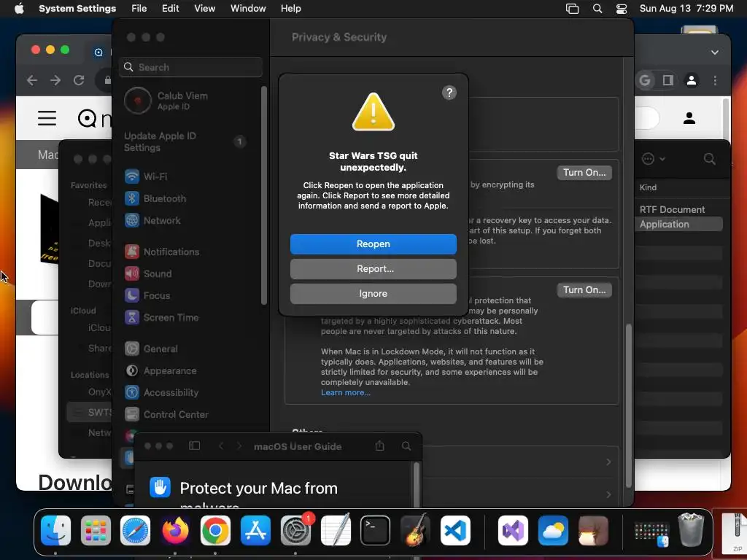
Task: Click the Chrome back arrow
Action: 32,80
